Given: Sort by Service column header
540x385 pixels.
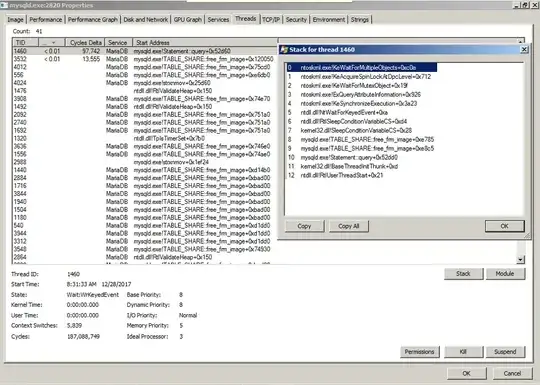Looking at the screenshot, I should click(118, 43).
